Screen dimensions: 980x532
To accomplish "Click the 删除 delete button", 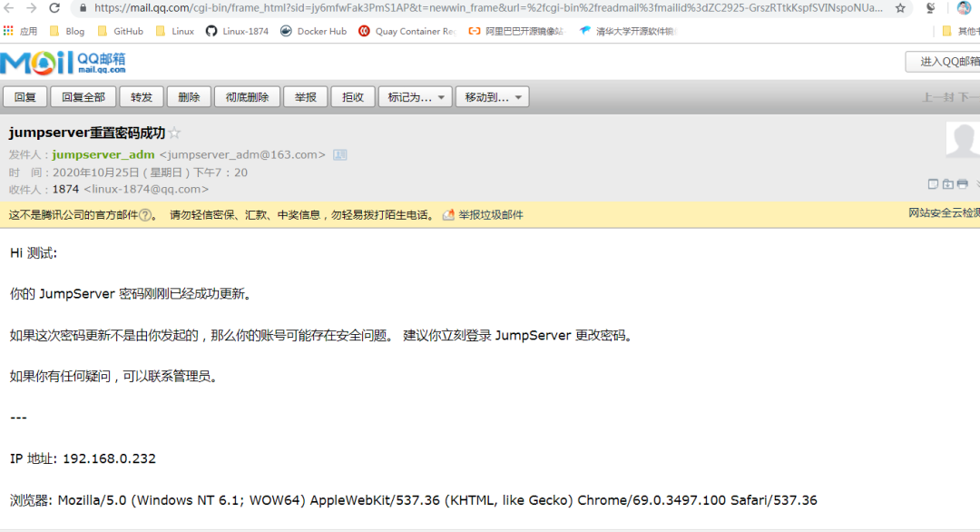I will coord(189,97).
